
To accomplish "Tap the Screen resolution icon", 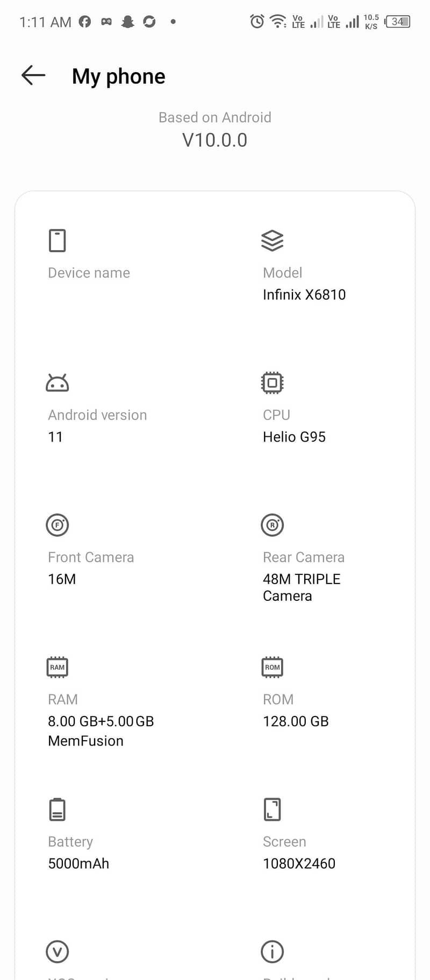I will (x=272, y=809).
